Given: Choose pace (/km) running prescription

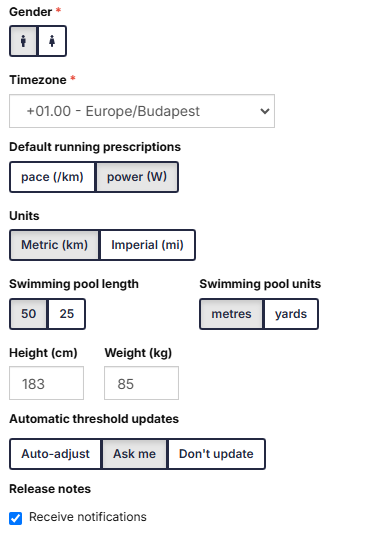Looking at the screenshot, I should pyautogui.click(x=52, y=177).
